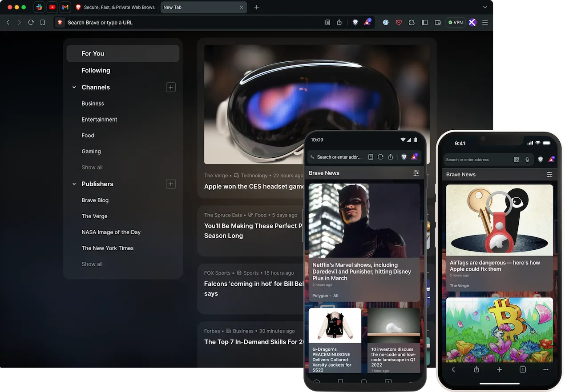Screen dimensions: 565x392
Task: Add a channel with the Channels plus button
Action: [171, 88]
